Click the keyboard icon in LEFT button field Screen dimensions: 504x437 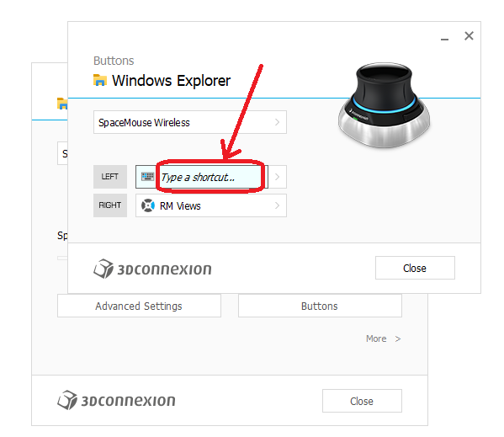147,177
